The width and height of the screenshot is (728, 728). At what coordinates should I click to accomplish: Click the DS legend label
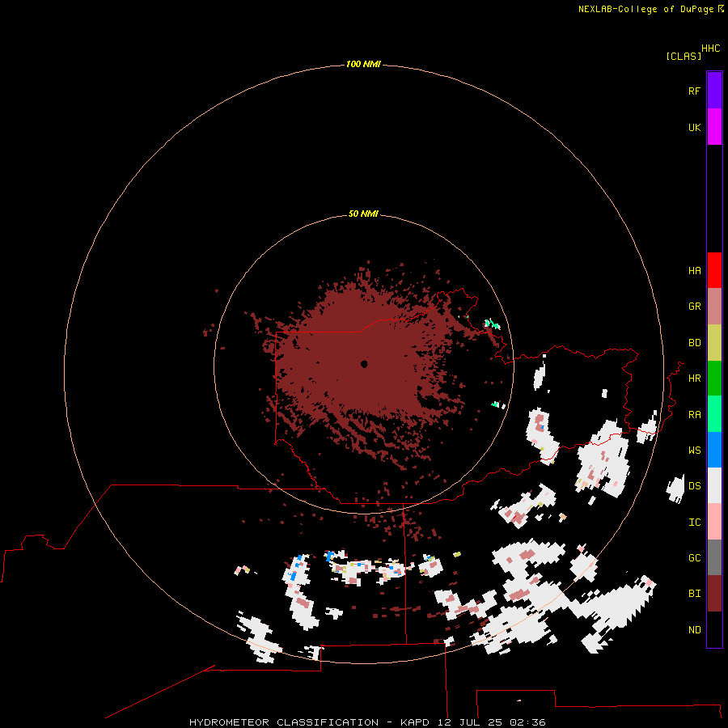point(694,486)
